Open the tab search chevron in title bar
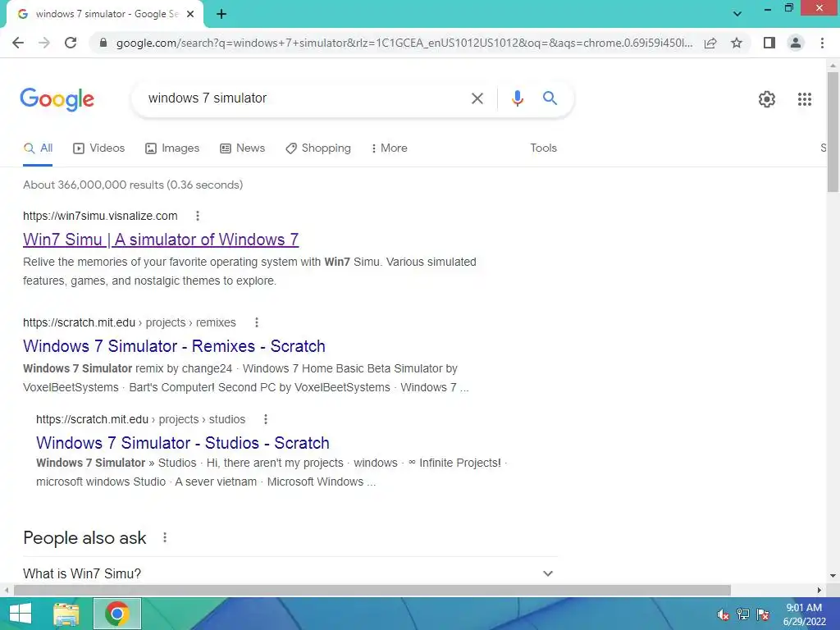Screen dimensions: 840x630 (x=737, y=14)
